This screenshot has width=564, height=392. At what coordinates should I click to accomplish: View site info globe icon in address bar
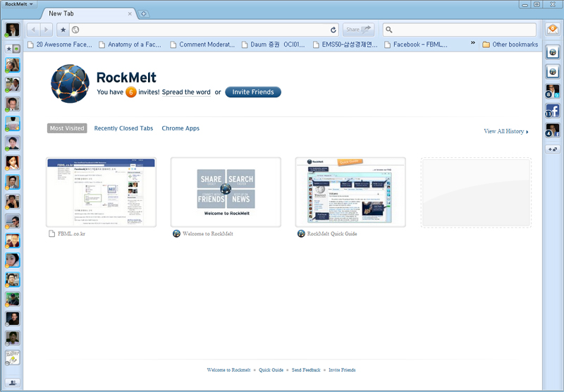coord(75,30)
